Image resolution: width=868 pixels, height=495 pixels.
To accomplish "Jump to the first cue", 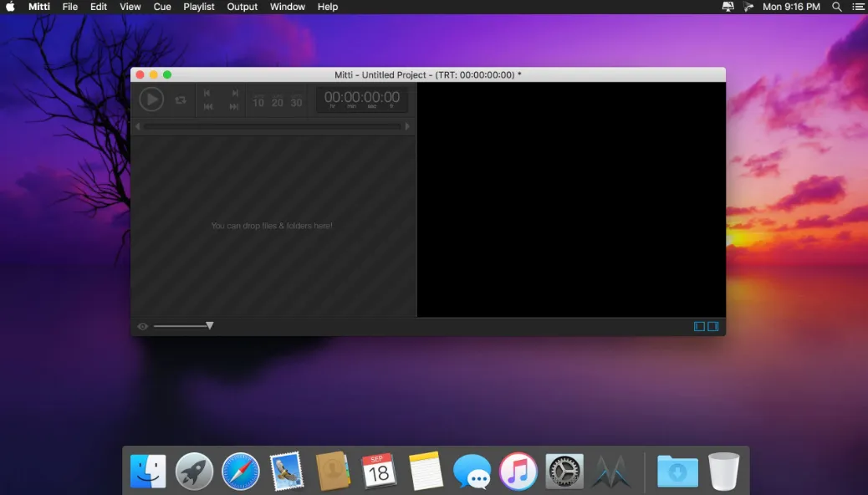I will pyautogui.click(x=208, y=106).
